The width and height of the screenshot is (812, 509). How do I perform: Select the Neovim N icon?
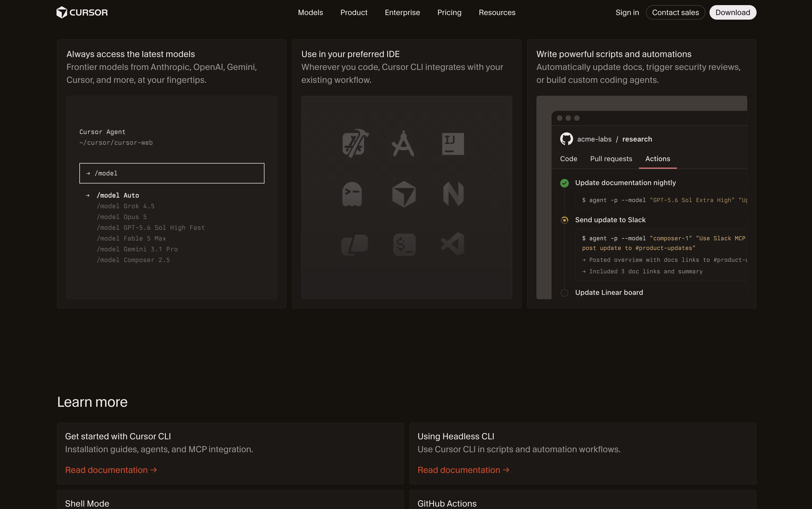coord(453,194)
